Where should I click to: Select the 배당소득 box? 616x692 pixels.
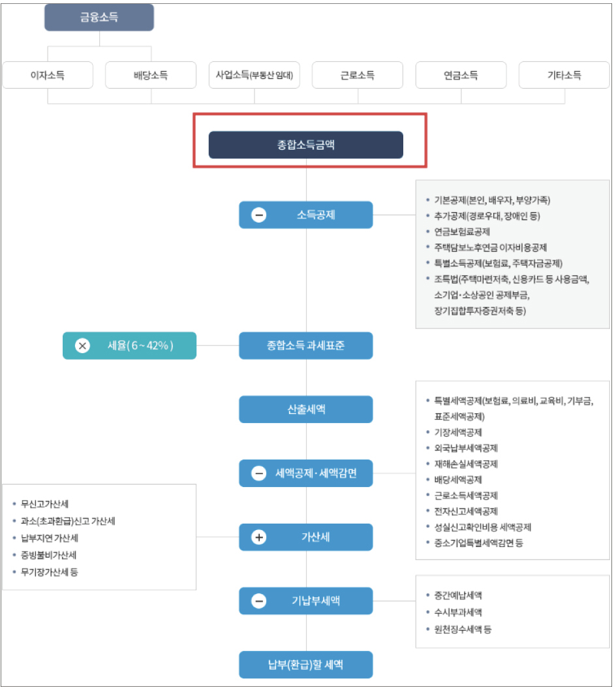pos(151,75)
